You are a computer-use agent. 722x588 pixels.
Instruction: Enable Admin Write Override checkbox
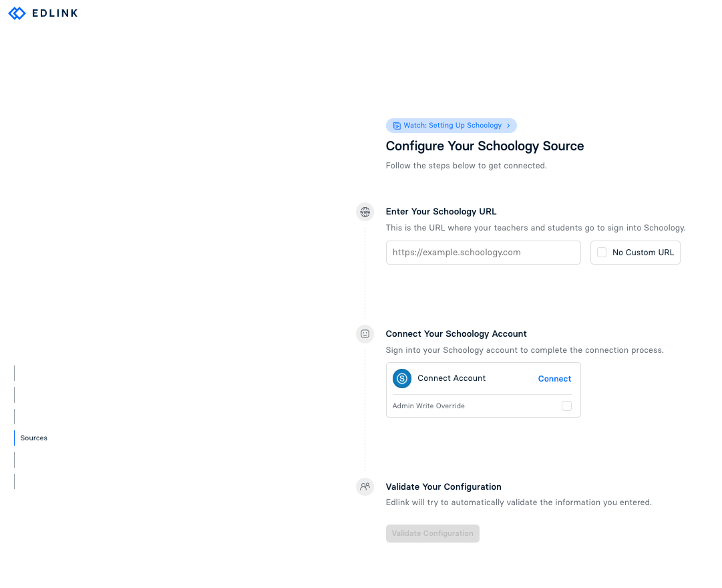point(566,406)
